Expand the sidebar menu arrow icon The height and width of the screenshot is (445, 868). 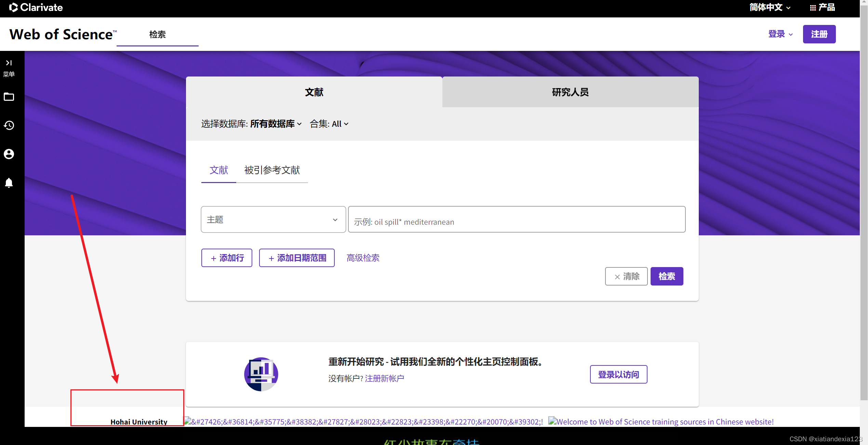pos(9,63)
